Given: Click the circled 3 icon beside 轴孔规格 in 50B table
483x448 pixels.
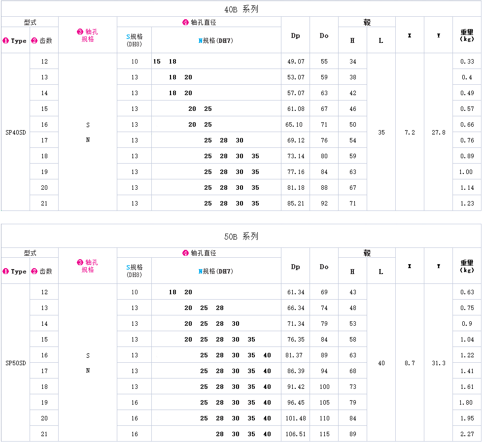Looking at the screenshot, I should pos(80,263).
